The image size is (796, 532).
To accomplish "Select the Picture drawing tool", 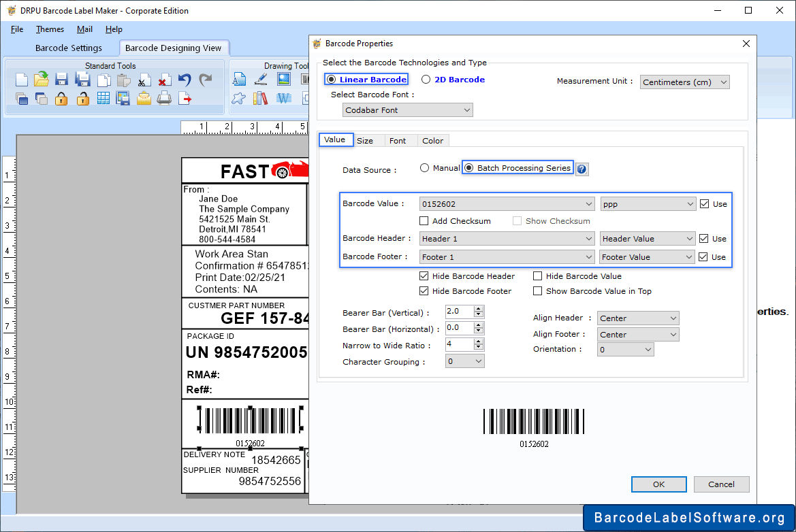I will click(284, 79).
